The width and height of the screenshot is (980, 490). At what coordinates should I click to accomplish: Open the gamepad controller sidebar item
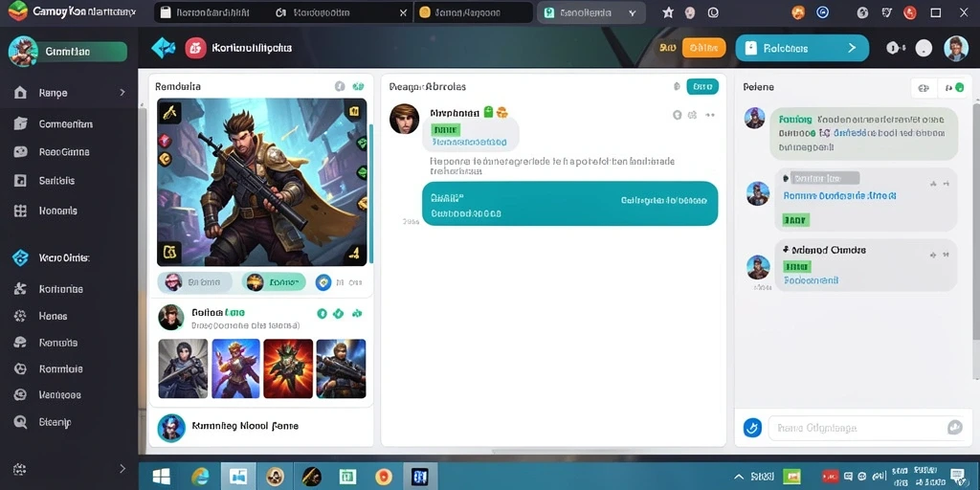coord(20,152)
